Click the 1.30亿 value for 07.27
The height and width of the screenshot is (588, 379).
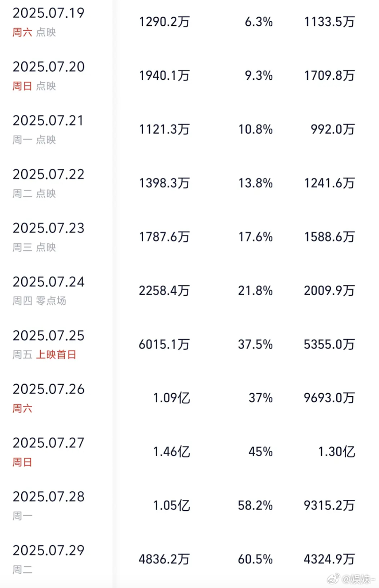click(x=336, y=451)
